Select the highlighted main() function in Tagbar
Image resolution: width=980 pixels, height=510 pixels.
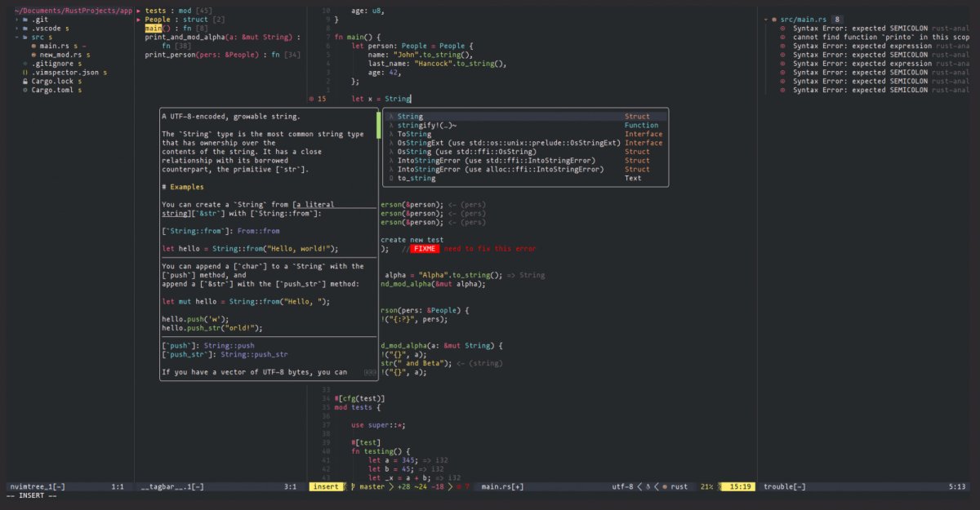click(x=155, y=27)
